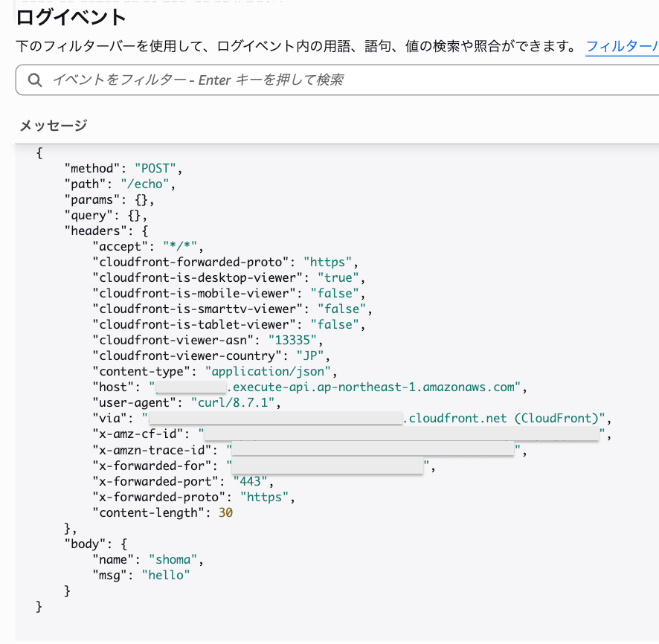659x644 pixels.
Task: Click cloudfront-viewer-asn value 13335
Action: pyautogui.click(x=292, y=340)
